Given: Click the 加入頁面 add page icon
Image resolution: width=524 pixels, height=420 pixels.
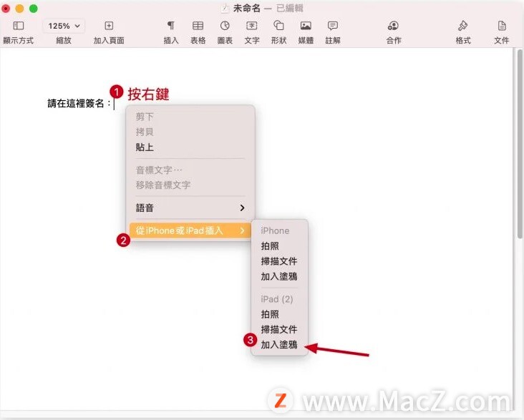Looking at the screenshot, I should pyautogui.click(x=109, y=26).
